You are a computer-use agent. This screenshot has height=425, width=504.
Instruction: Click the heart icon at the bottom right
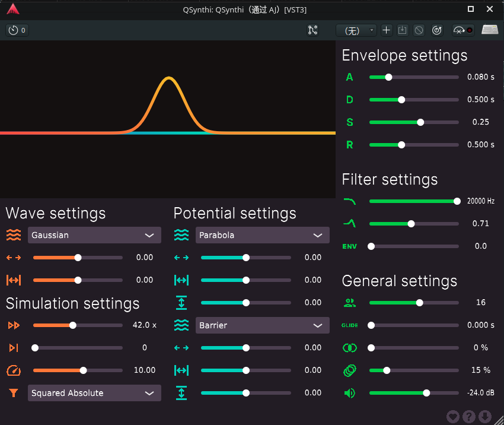coord(452,417)
